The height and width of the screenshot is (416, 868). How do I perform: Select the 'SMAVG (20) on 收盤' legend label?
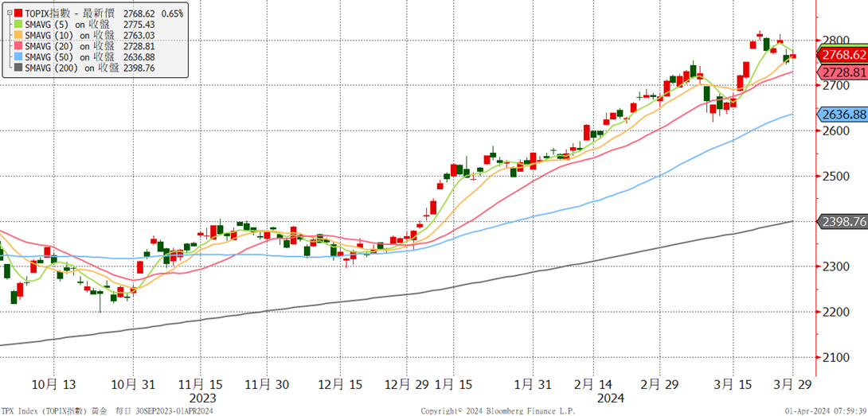click(69, 46)
